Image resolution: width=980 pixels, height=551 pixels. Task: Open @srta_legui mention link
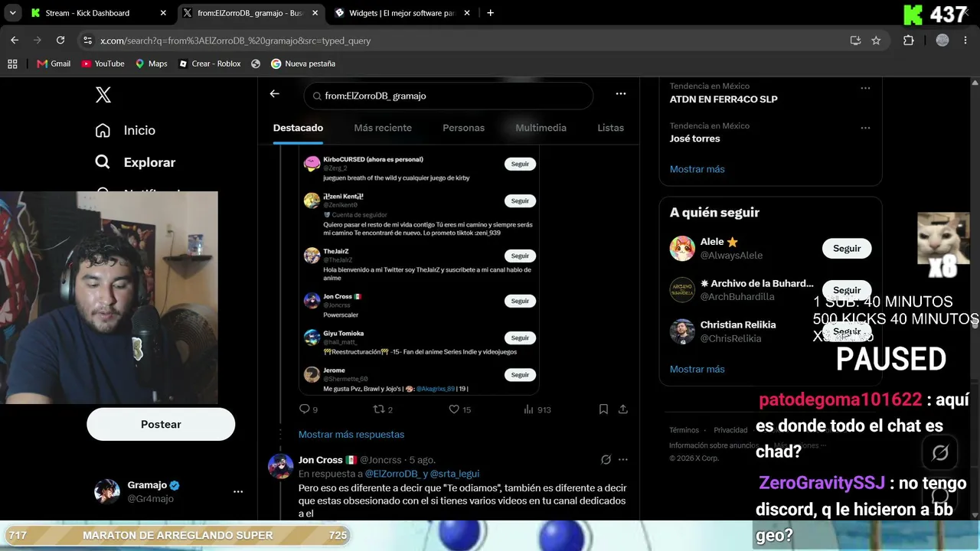click(x=455, y=474)
